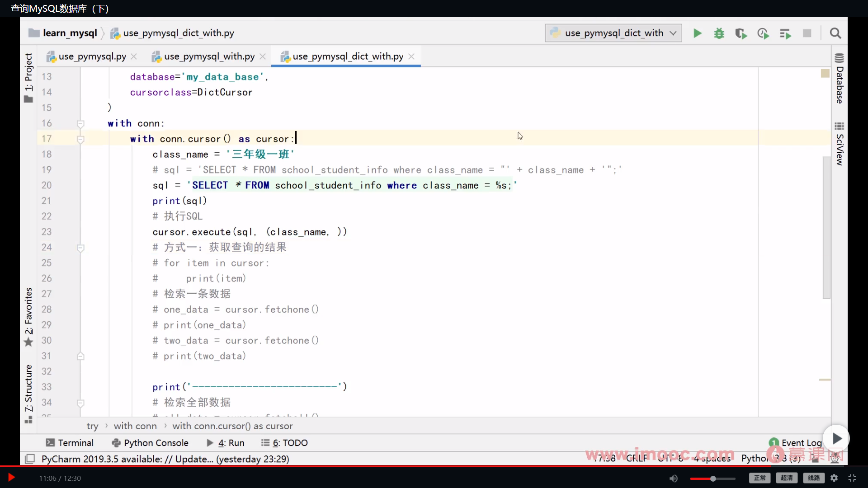
Task: Run with coverage icon
Action: tap(741, 33)
